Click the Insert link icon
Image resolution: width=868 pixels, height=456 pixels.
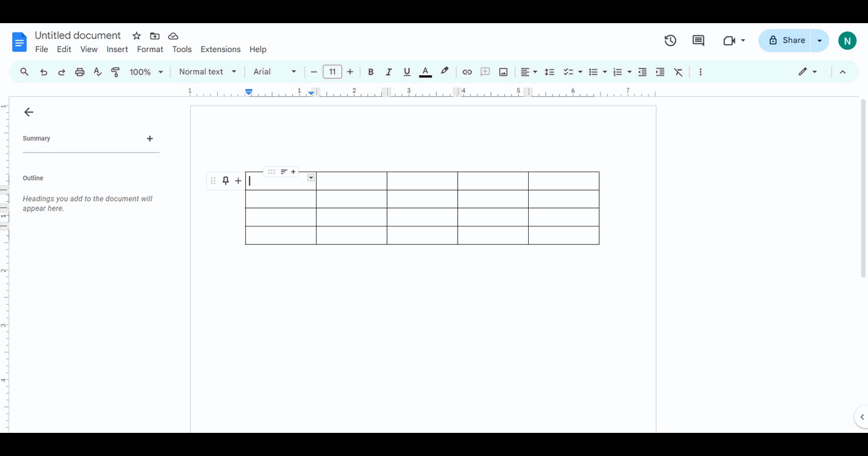point(467,72)
